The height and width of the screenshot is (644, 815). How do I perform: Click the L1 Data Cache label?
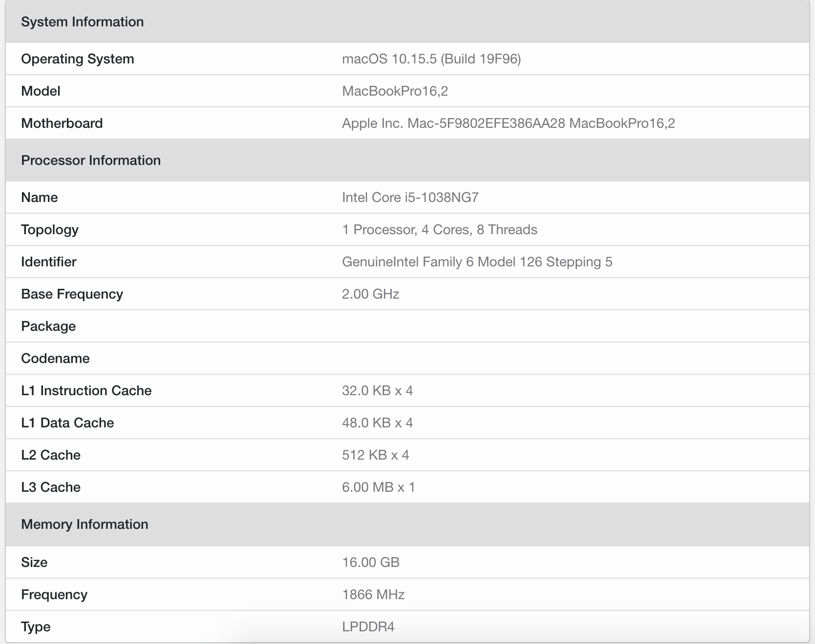(67, 423)
